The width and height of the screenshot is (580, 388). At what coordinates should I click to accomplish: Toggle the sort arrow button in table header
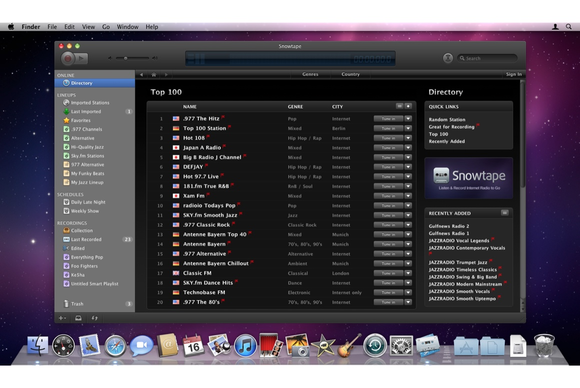coord(408,106)
